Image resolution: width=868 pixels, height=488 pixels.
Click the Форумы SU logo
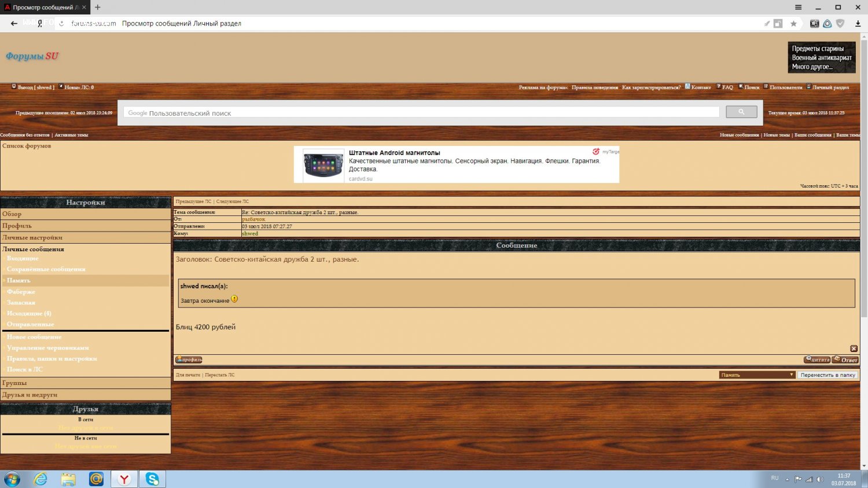[32, 56]
